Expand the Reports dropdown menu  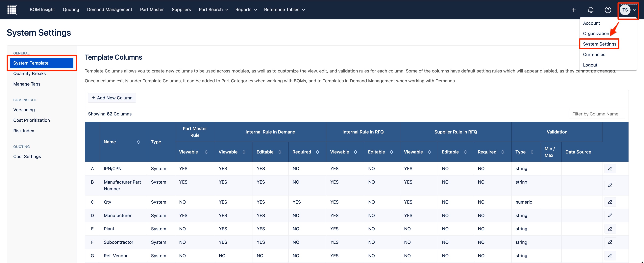point(246,10)
